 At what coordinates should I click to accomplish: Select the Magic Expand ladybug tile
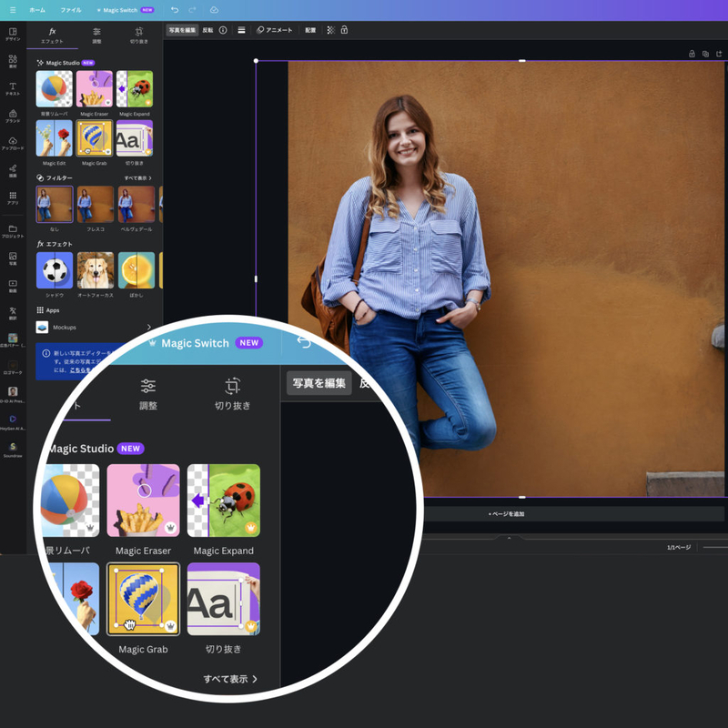(x=135, y=88)
